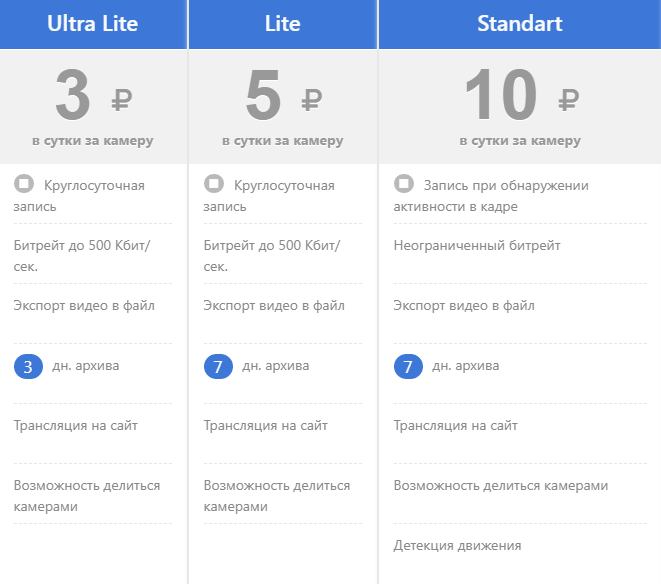Screen dimensions: 661x584
Task: Click 'в сутки за камеру' under Lite price
Action: tap(283, 141)
